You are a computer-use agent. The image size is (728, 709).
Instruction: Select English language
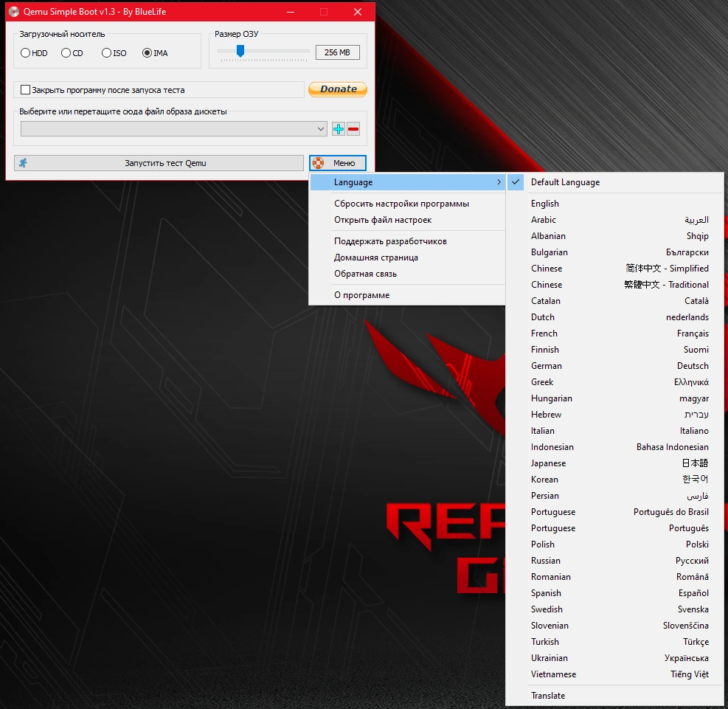(x=614, y=204)
